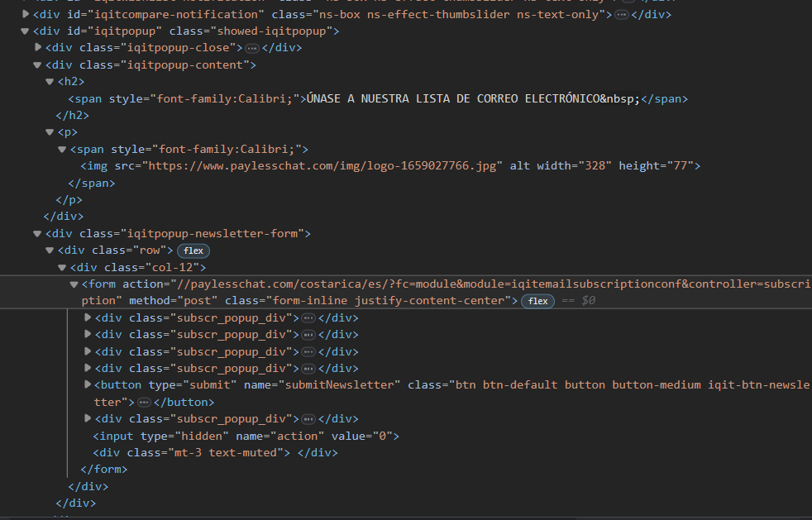Click ellipsis badge of iqitcompare-notification div
Viewport: 812px width, 520px height.
622,15
